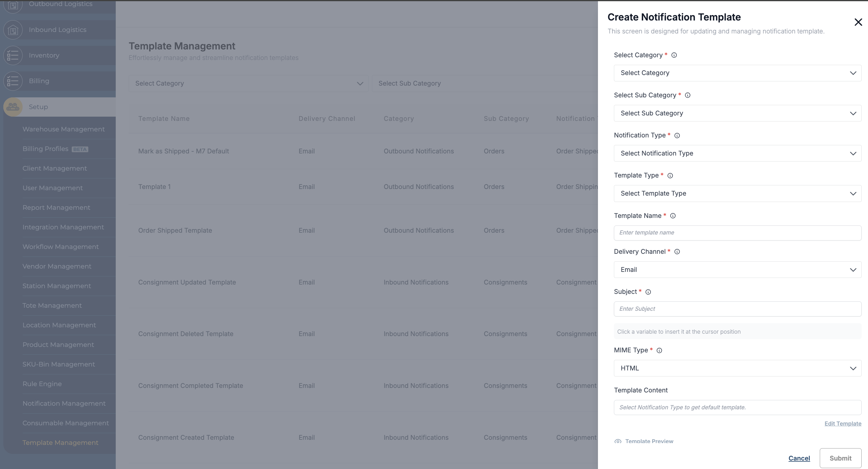The image size is (868, 469).
Task: Open Notification Management in sidebar
Action: click(64, 404)
